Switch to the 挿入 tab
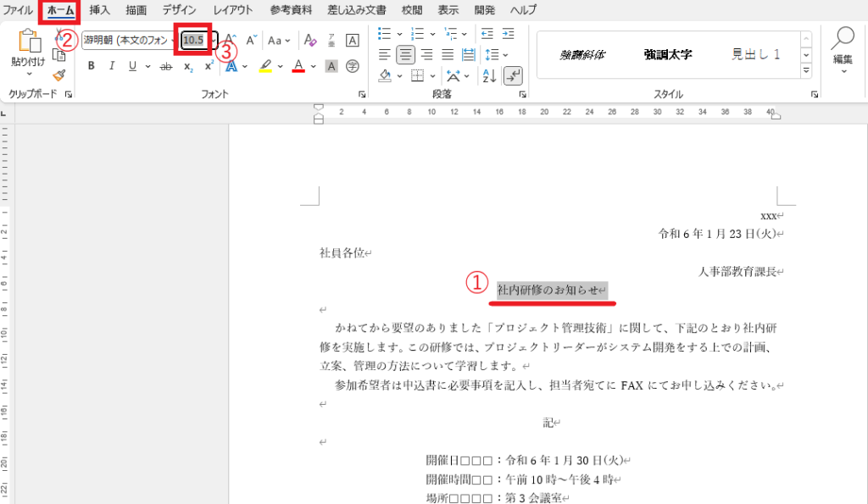868x504 pixels. click(x=100, y=10)
